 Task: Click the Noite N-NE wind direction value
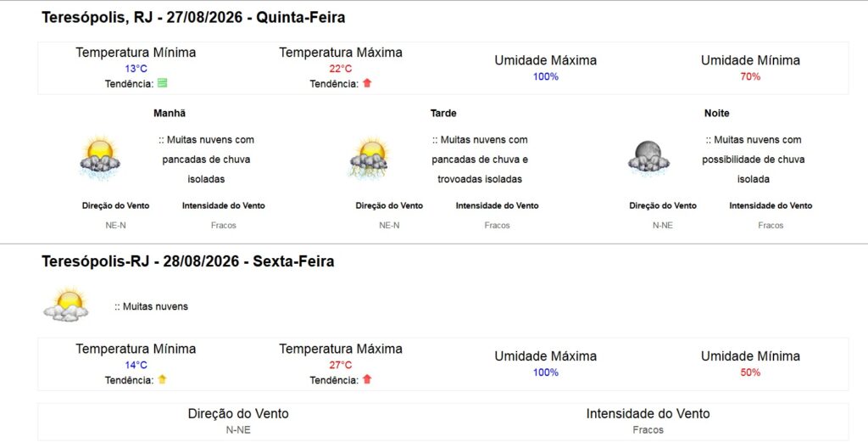(663, 225)
